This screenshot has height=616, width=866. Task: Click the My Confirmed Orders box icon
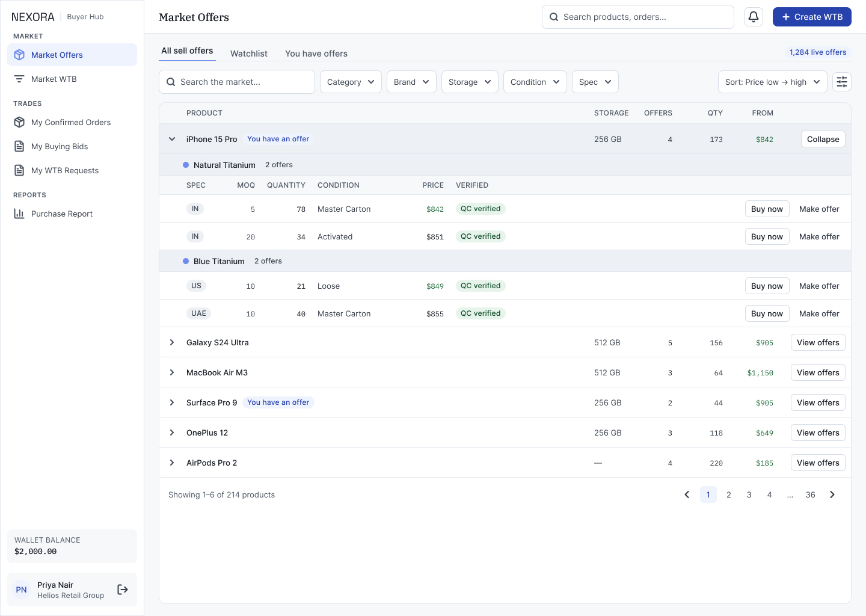coord(19,122)
